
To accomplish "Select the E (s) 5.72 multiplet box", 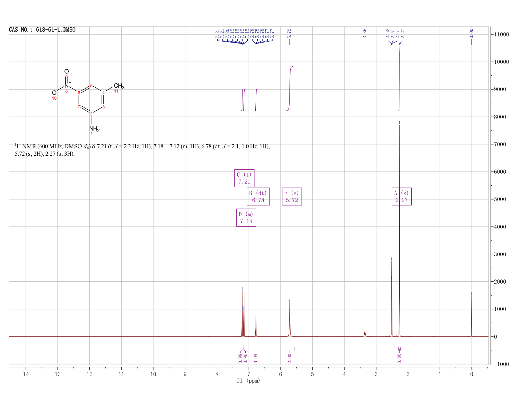I will coord(292,197).
